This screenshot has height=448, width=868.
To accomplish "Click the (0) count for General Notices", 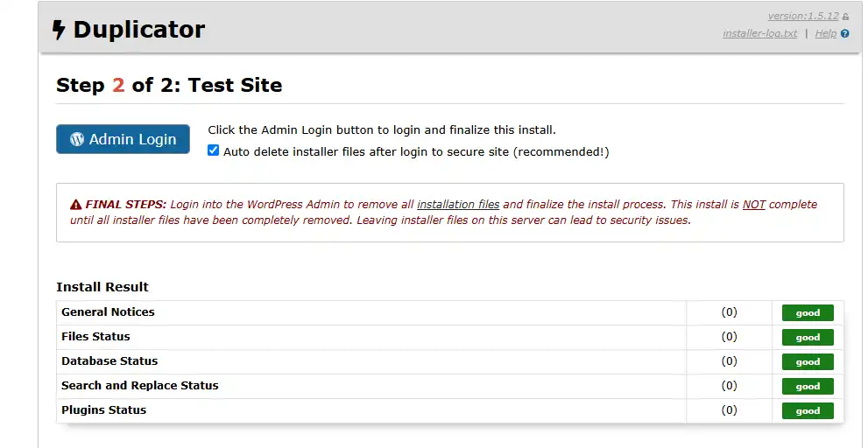I will click(729, 312).
